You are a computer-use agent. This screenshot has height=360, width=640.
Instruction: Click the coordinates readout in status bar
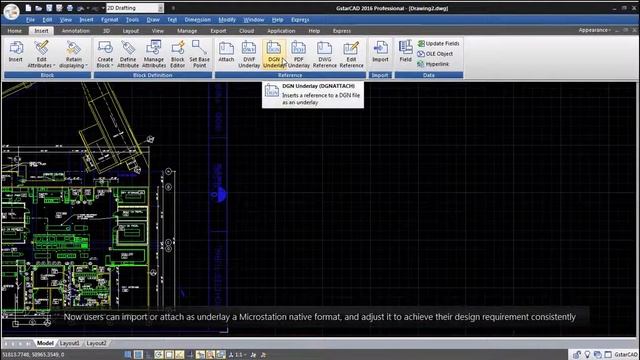tap(33, 355)
